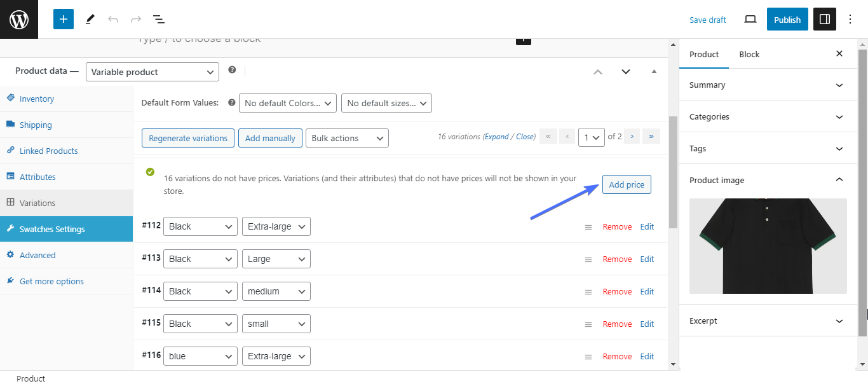Remove variation #112
This screenshot has height=386, width=868.
click(x=617, y=227)
